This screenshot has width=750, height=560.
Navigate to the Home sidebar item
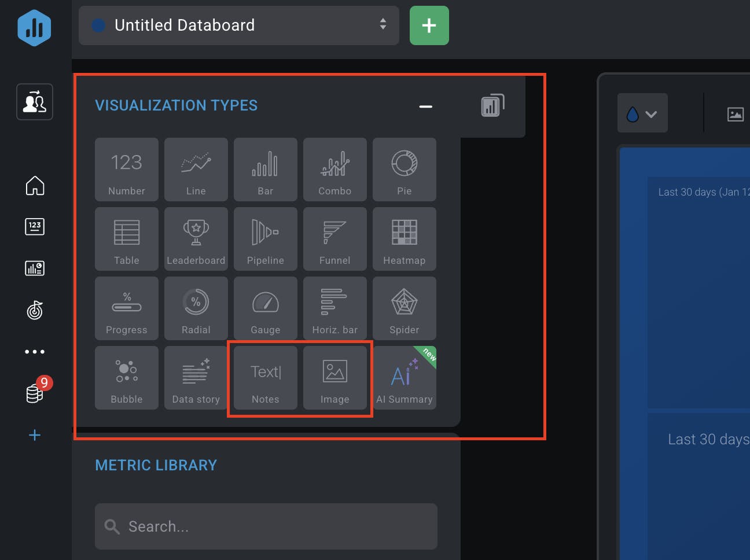coord(35,186)
